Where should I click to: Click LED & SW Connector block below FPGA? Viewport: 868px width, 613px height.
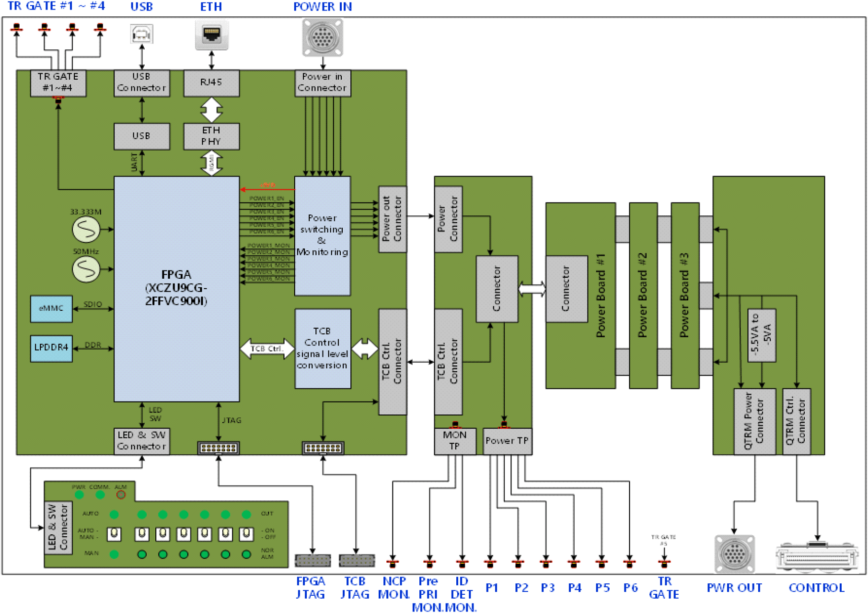(x=141, y=441)
